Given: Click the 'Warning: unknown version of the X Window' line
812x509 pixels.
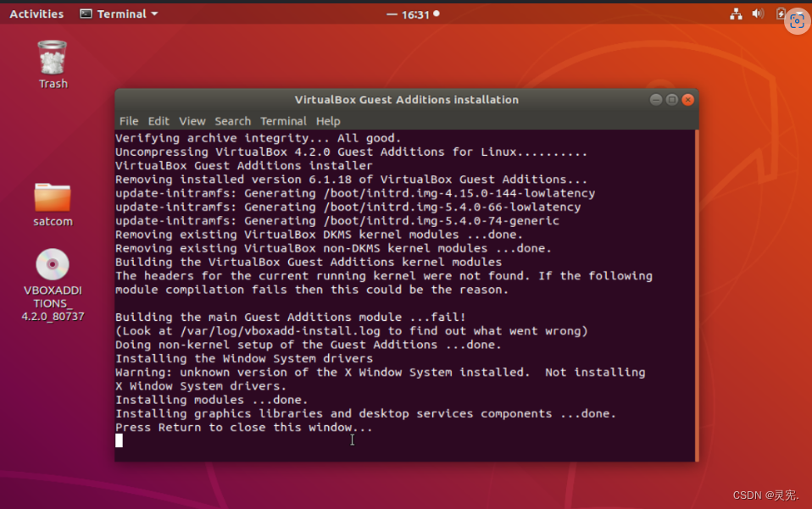Looking at the screenshot, I should (x=380, y=373).
